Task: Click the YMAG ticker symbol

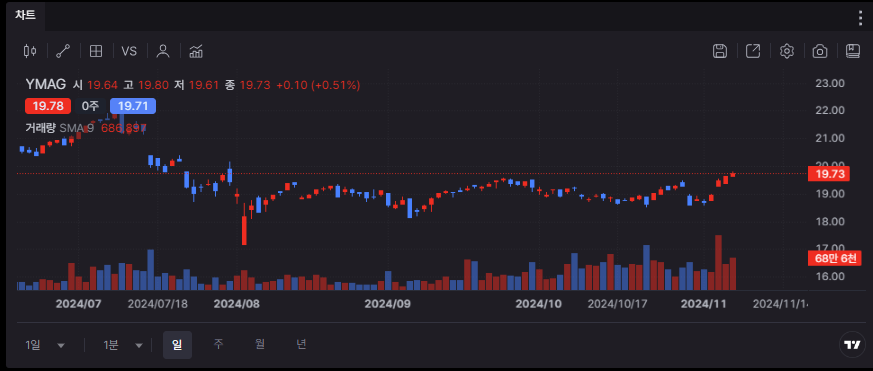Action: click(46, 85)
